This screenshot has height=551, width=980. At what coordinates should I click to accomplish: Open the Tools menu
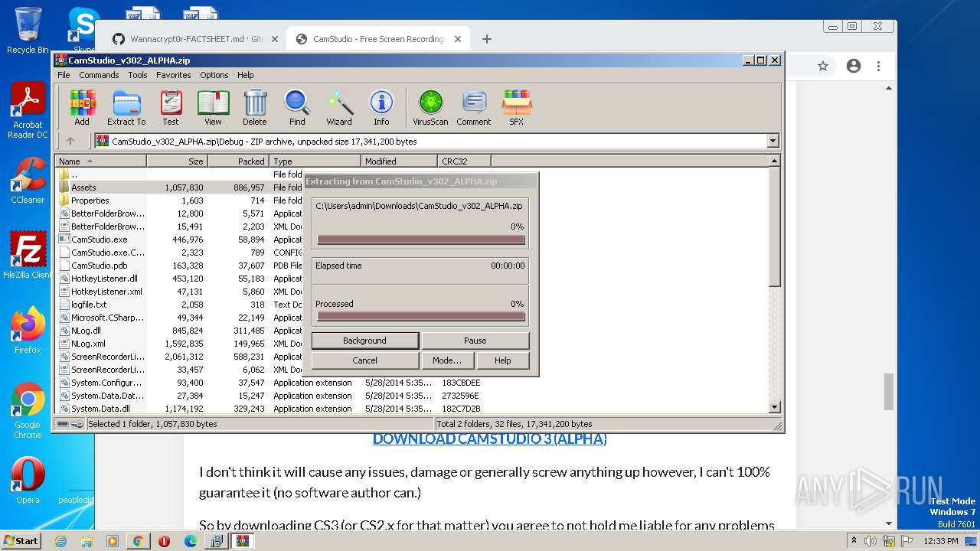pos(138,75)
